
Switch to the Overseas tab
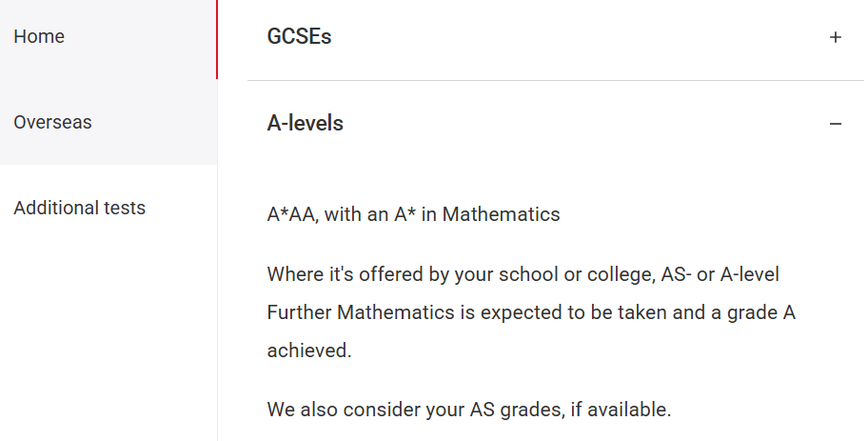[108, 122]
